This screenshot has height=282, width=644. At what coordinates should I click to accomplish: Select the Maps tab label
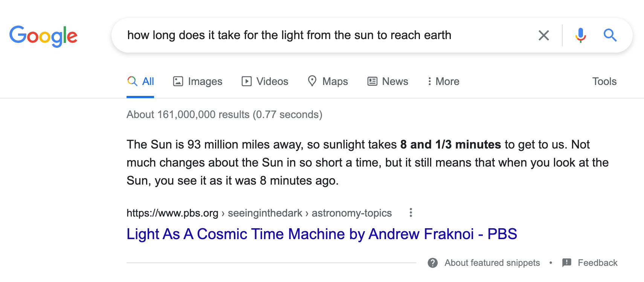335,81
